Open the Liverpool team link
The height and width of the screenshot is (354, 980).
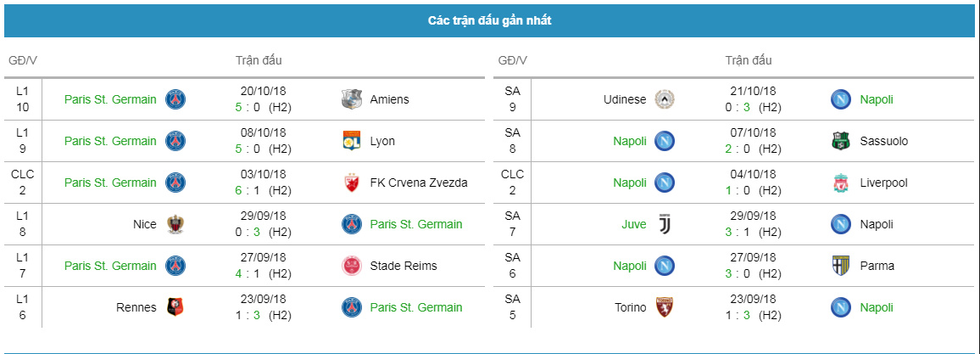(x=883, y=183)
